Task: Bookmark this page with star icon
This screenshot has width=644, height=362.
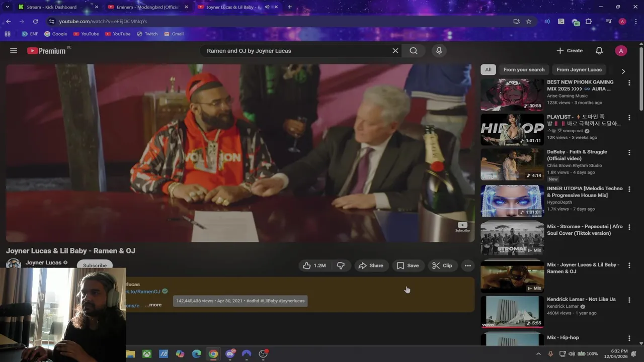Action: coord(529,22)
